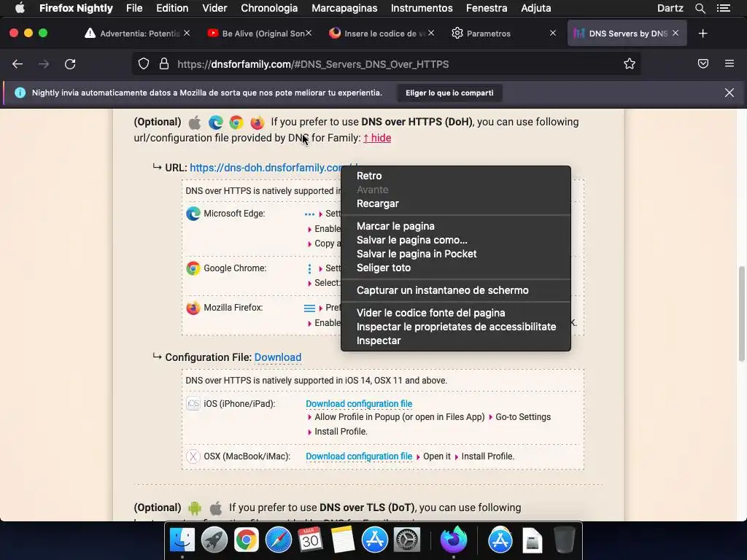Open Launchpad from the dock
This screenshot has height=560, width=747.
point(214,540)
